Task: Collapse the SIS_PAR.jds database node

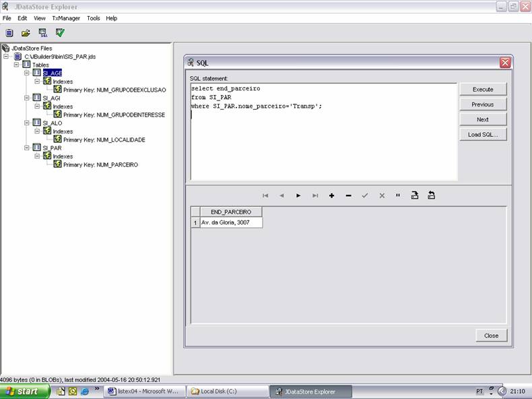Action: point(6,57)
